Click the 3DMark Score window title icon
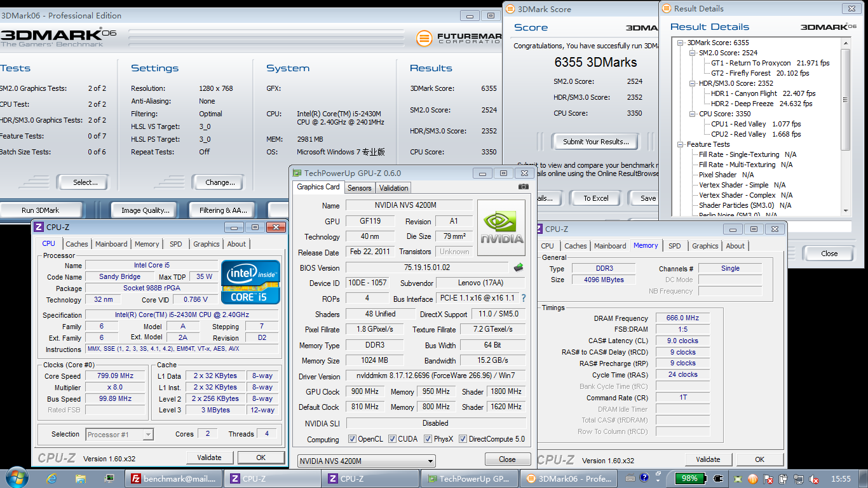This screenshot has height=488, width=868. (510, 9)
